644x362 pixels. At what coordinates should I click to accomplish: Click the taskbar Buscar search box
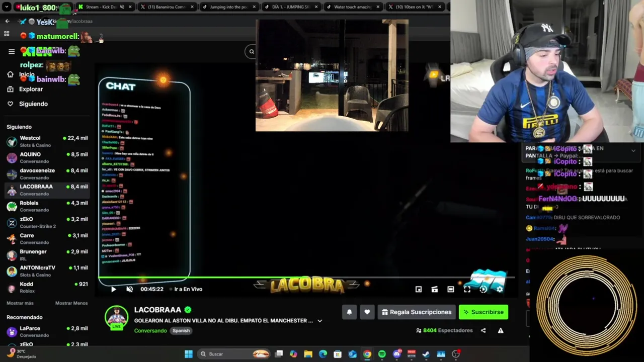233,354
